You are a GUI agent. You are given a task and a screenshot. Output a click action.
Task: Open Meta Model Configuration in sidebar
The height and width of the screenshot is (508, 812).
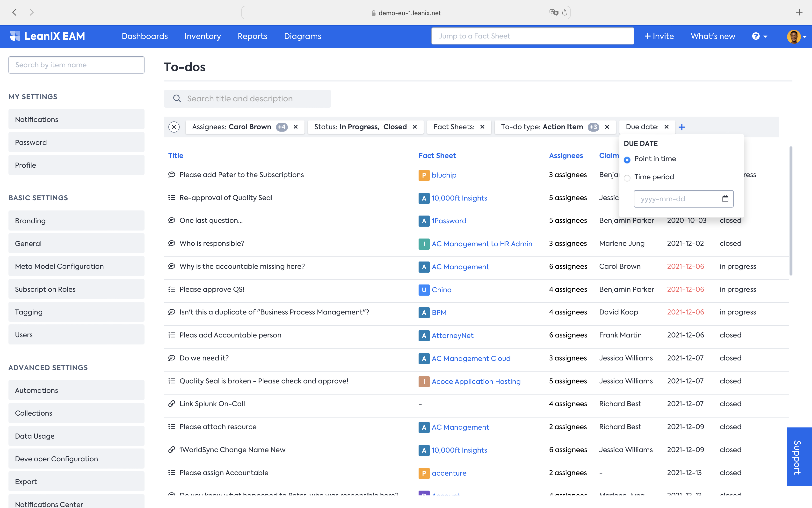76,266
